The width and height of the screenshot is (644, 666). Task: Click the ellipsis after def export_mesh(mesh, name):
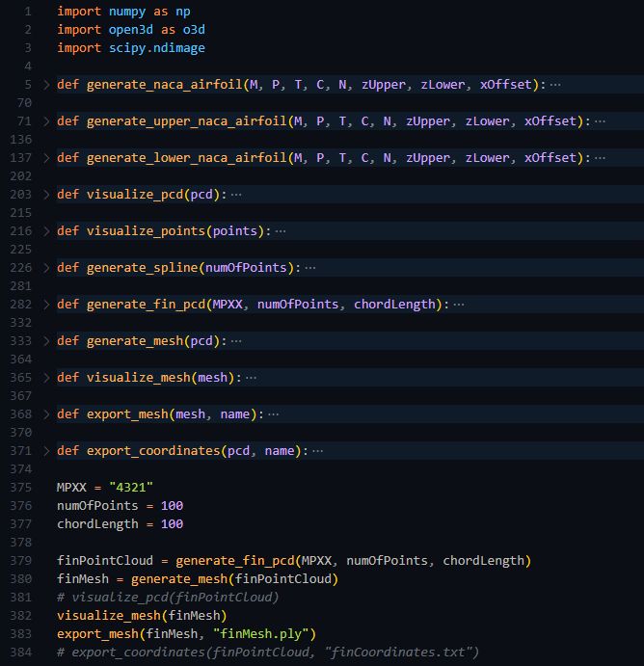(273, 414)
